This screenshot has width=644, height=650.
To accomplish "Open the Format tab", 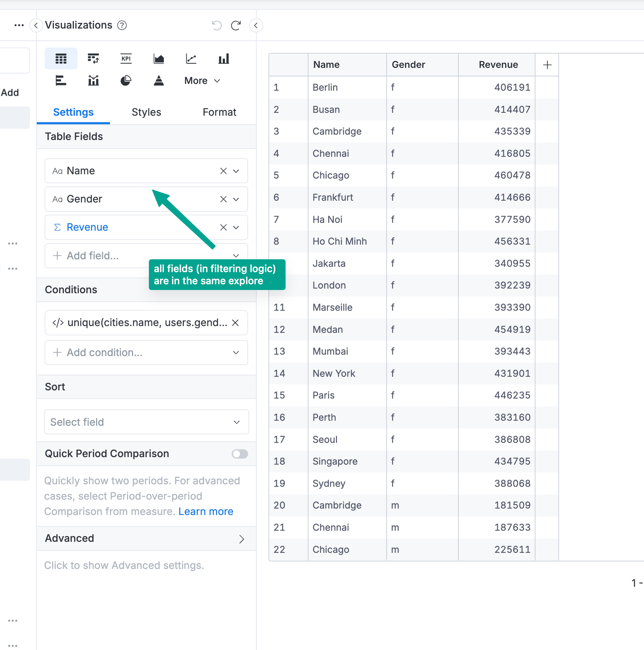I will (x=219, y=112).
